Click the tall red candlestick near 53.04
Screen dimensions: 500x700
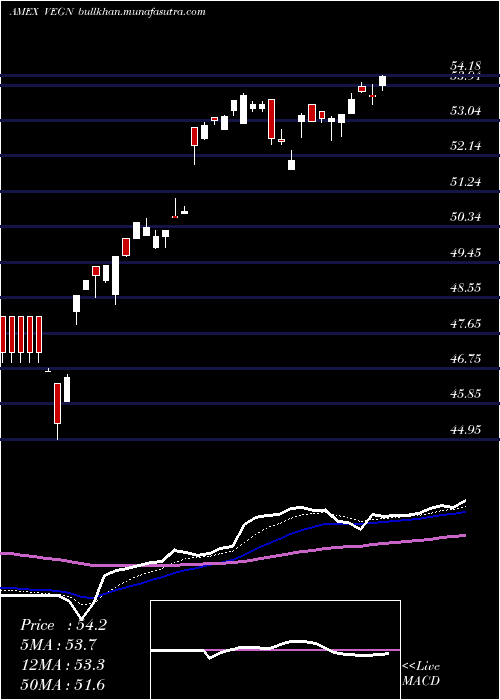(271, 119)
